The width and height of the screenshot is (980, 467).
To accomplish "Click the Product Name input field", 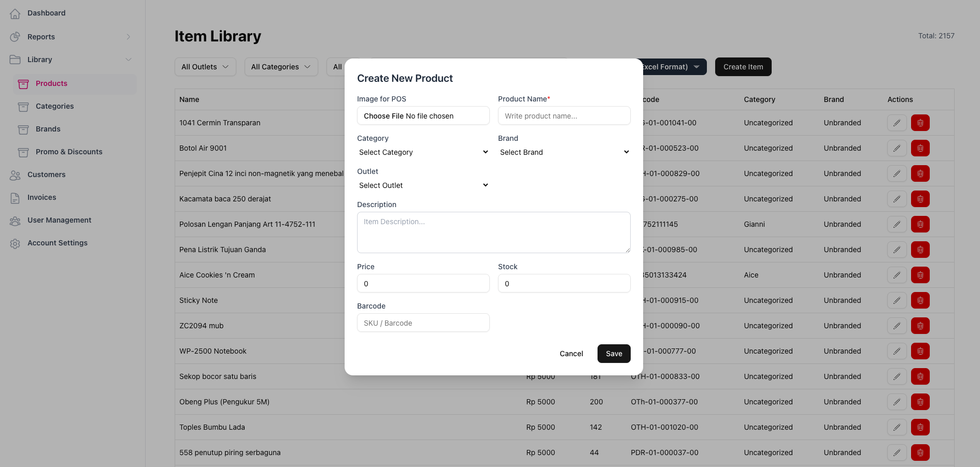I will (564, 116).
